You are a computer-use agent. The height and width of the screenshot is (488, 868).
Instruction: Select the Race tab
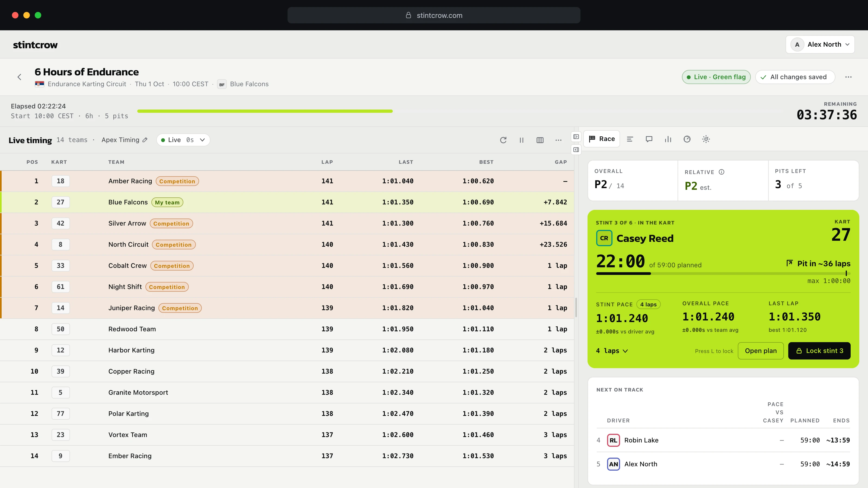point(601,139)
